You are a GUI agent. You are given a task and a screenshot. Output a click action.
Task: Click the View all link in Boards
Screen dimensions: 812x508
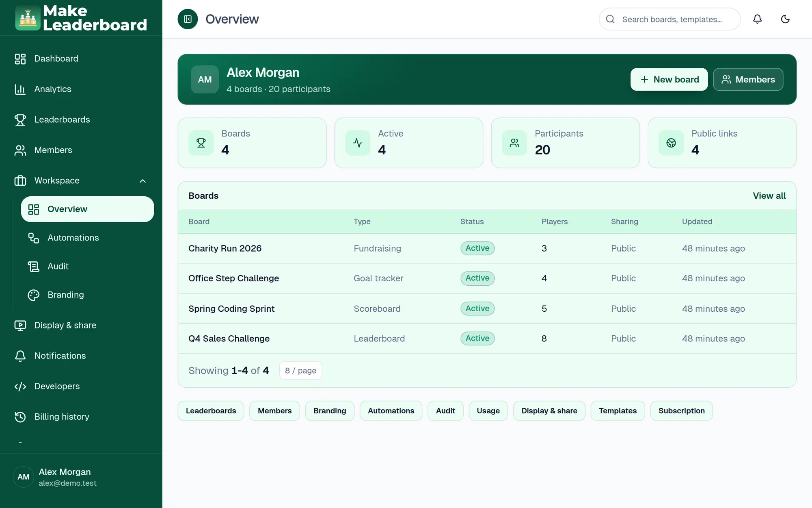(x=769, y=195)
